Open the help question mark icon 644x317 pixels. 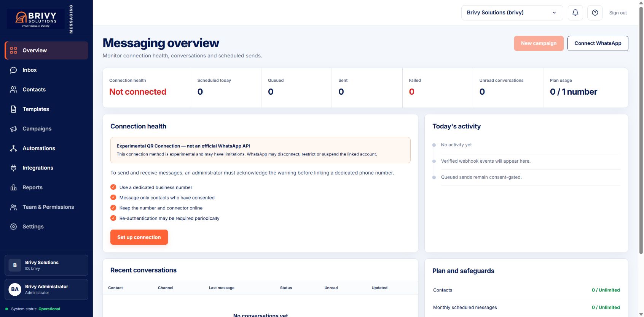[x=595, y=13]
